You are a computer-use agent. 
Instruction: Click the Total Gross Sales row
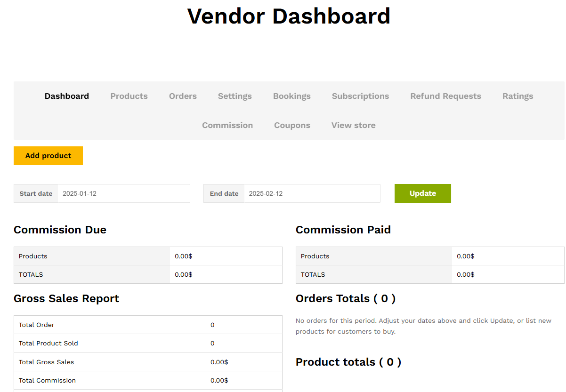[148, 362]
